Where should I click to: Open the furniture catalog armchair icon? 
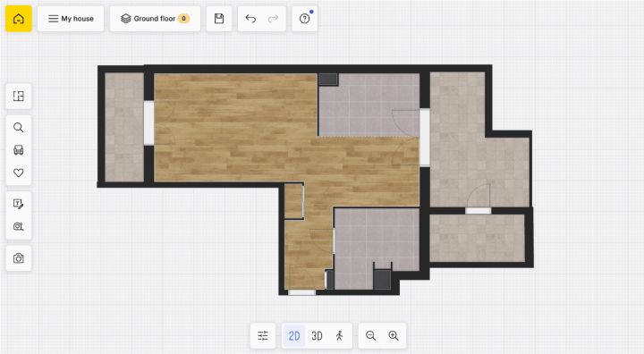[x=19, y=150]
